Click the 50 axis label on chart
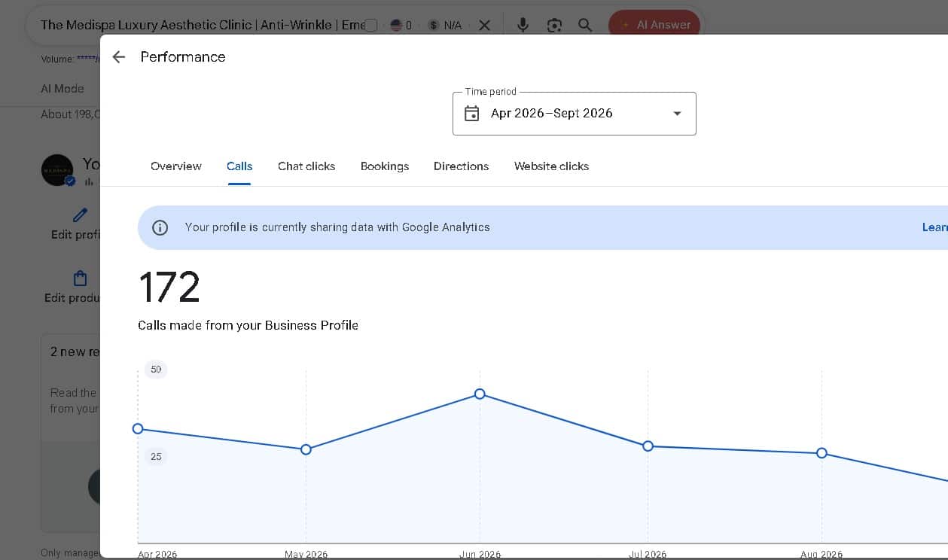948x560 pixels. (x=156, y=370)
